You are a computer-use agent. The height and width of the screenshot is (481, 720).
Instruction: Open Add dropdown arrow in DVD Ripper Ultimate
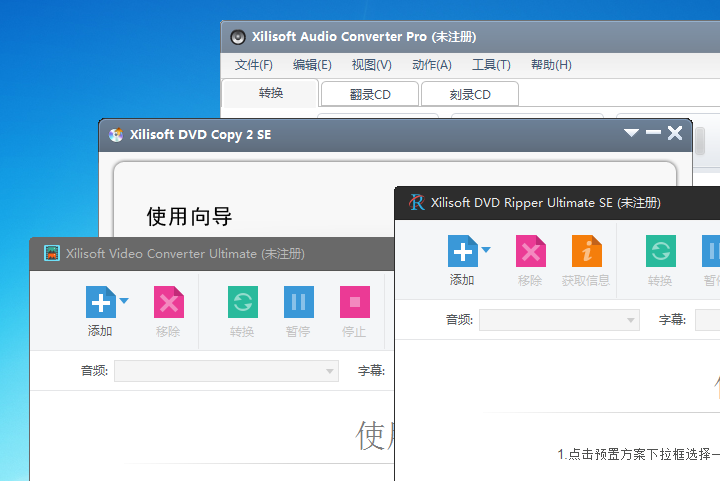[486, 250]
